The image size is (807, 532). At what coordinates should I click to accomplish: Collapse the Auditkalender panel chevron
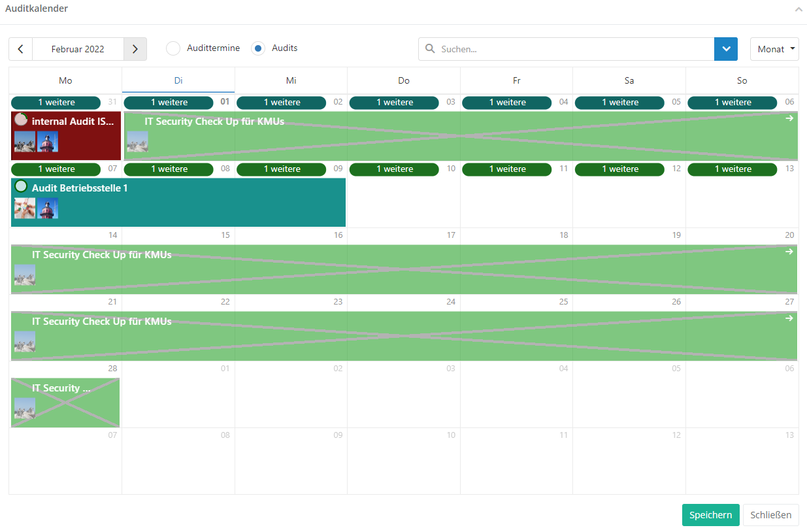pos(798,10)
